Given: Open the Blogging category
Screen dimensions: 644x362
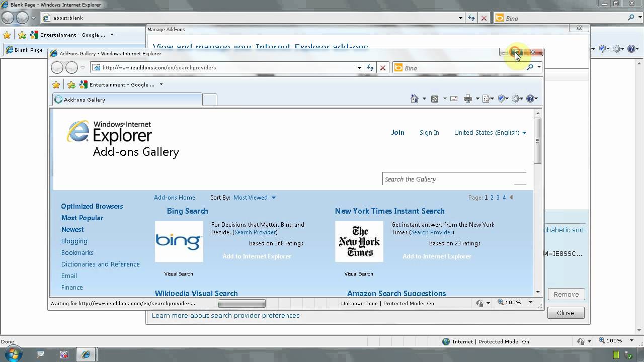Looking at the screenshot, I should [x=74, y=241].
